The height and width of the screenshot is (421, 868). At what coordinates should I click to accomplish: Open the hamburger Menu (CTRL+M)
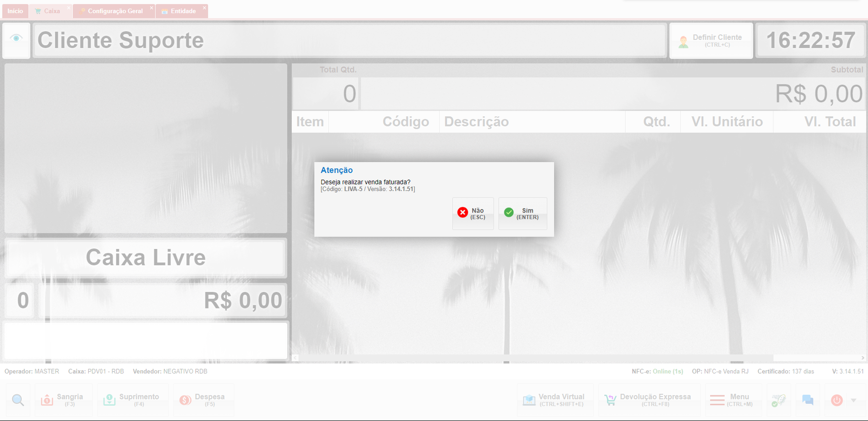(732, 400)
